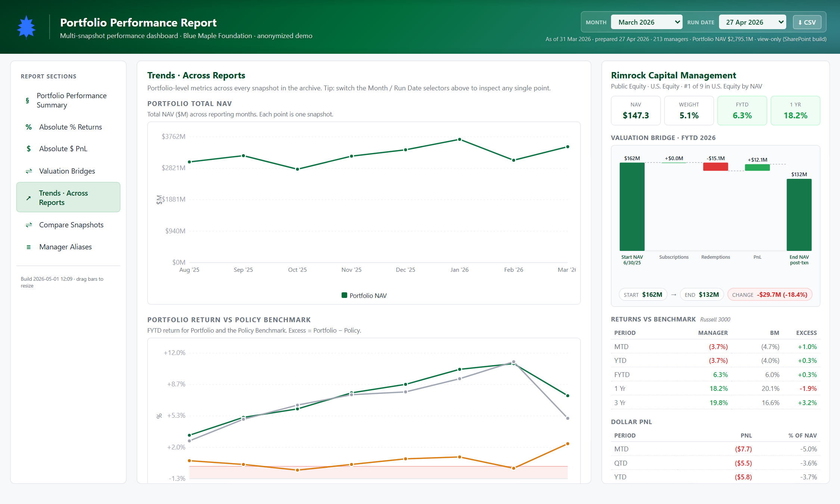Click the Start NAV $162M bar
The width and height of the screenshot is (840, 504).
click(632, 206)
